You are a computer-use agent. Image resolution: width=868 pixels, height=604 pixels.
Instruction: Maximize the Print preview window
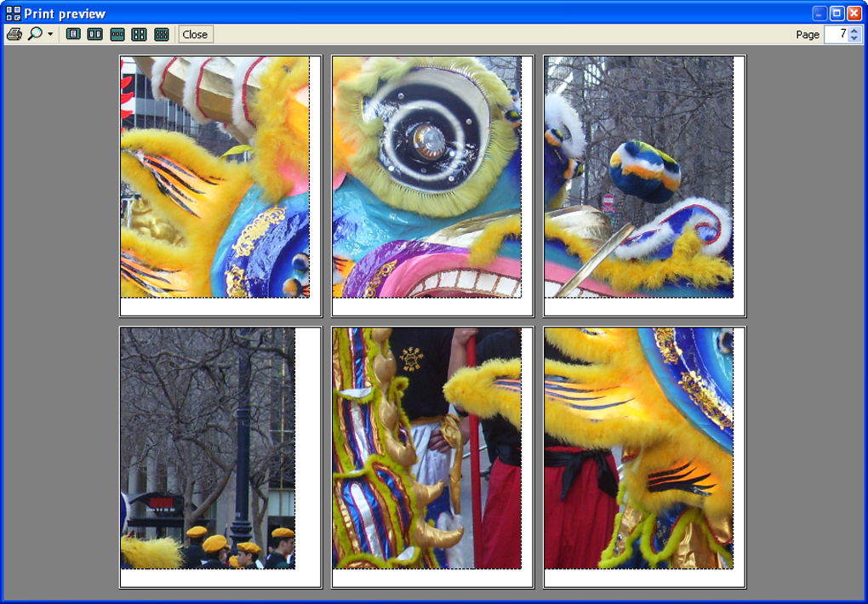837,14
